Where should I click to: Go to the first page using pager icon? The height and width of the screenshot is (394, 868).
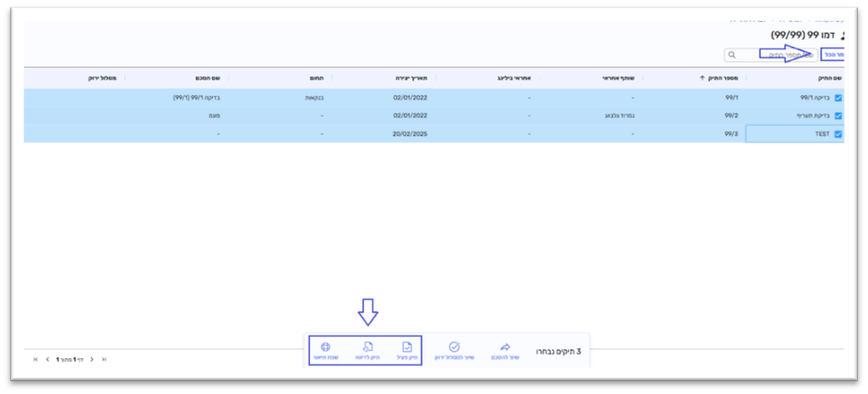104,359
